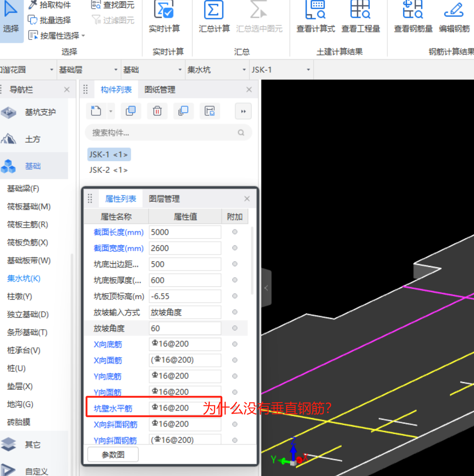Close the 导航栏 navigation panel

point(67,89)
